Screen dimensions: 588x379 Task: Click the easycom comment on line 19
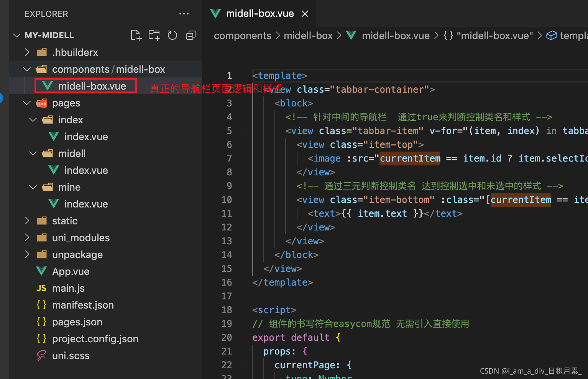(361, 323)
